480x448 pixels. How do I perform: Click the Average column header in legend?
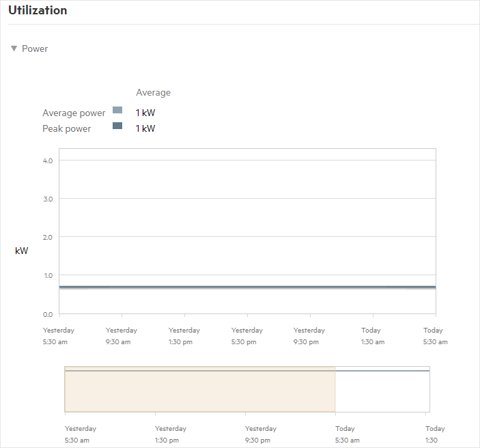point(153,92)
